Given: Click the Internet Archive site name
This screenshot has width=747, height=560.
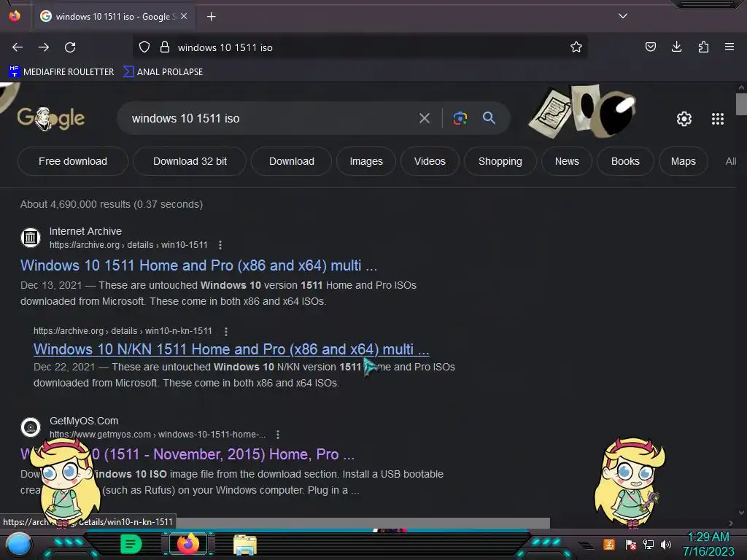Looking at the screenshot, I should tap(86, 231).
